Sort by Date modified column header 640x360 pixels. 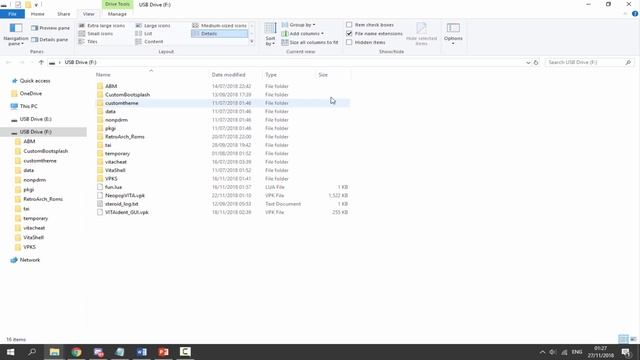coord(236,75)
